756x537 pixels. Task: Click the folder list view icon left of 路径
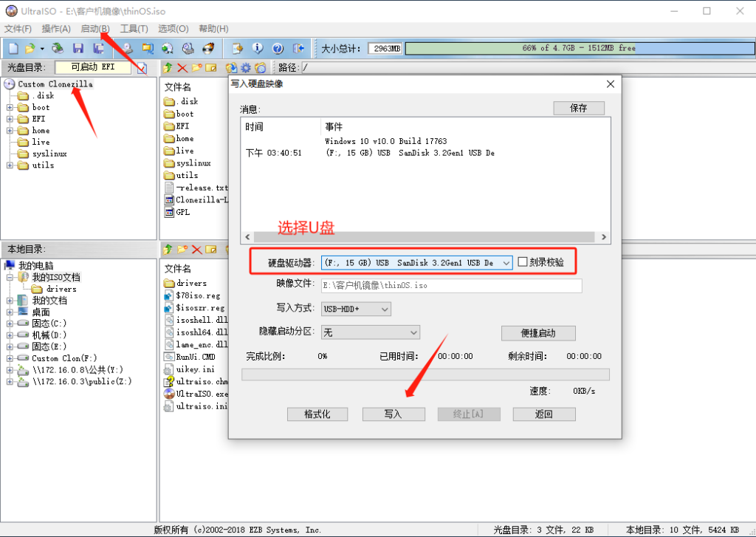click(x=261, y=67)
